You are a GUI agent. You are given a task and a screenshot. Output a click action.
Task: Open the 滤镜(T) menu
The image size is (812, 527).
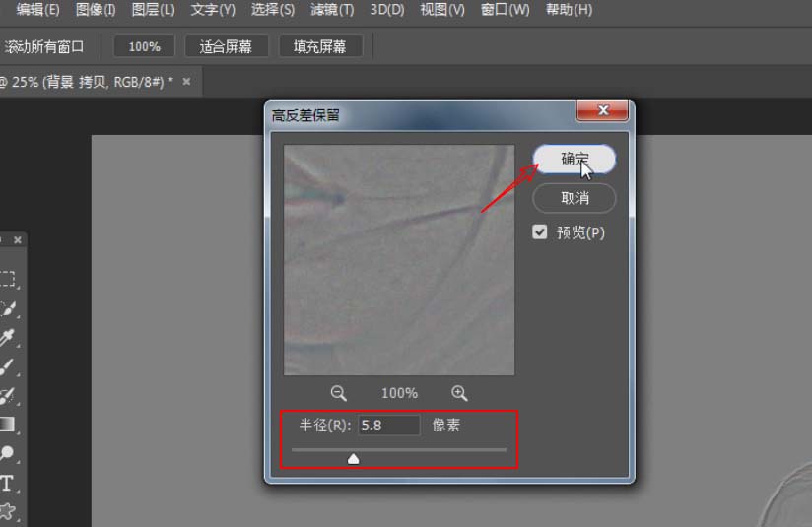tap(332, 9)
